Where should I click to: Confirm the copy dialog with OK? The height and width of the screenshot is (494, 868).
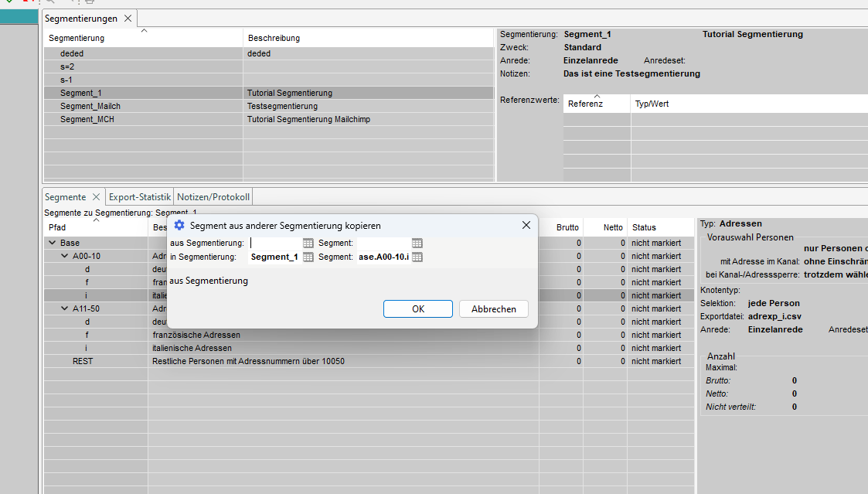click(417, 308)
